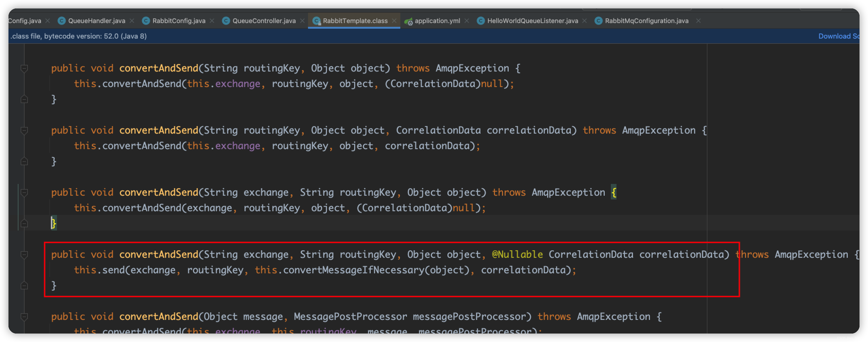Collapse the method with CorrelationData parameter
Viewport: 868px width, 342px height.
coord(24,130)
